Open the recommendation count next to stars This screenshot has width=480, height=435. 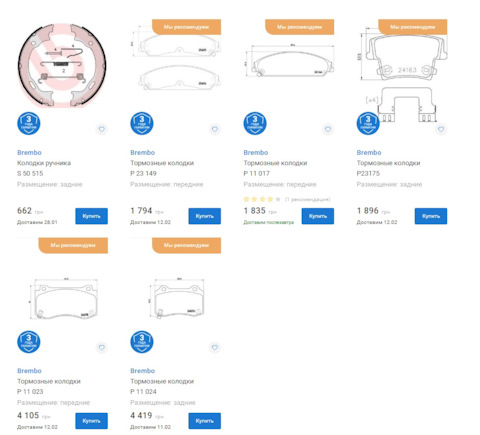coord(307,199)
